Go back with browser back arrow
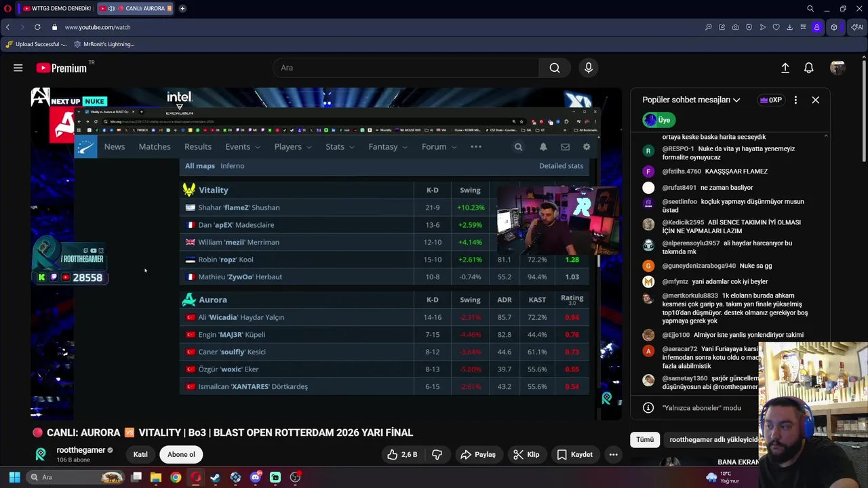This screenshot has height=488, width=868. tap(7, 27)
